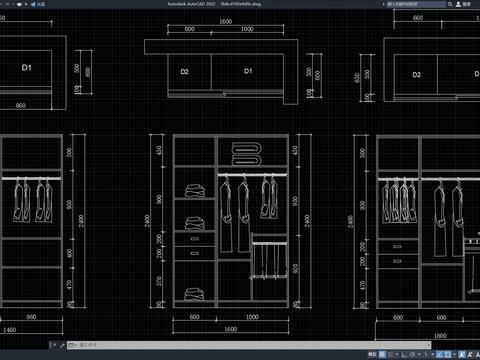Viewport: 480px width, 360px height.
Task: Click the model space button in status bar
Action: [372, 354]
